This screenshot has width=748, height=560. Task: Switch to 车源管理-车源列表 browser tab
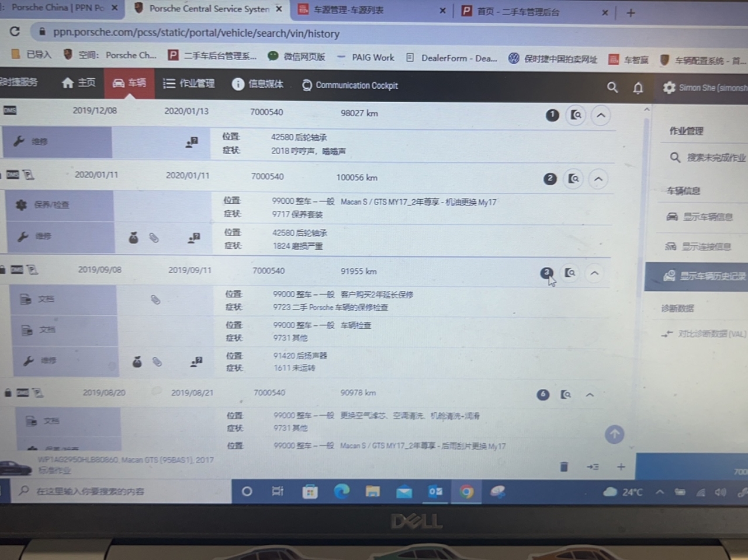(371, 10)
